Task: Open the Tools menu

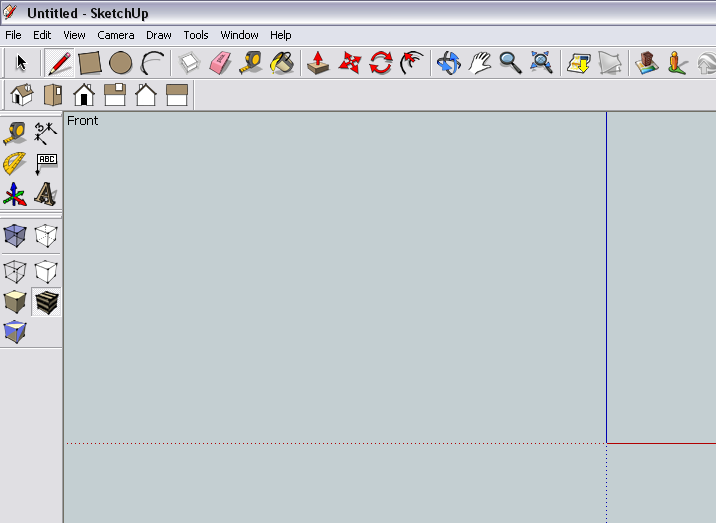Action: point(196,35)
